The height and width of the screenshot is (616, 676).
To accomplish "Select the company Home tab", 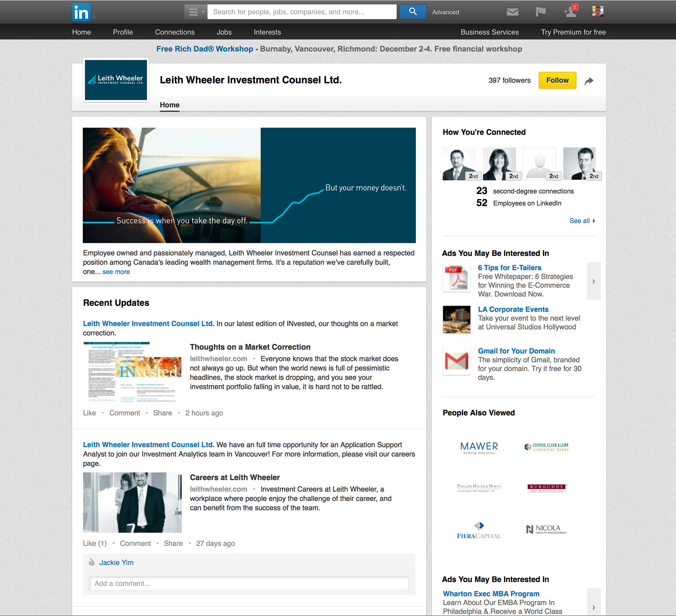I will tap(169, 105).
